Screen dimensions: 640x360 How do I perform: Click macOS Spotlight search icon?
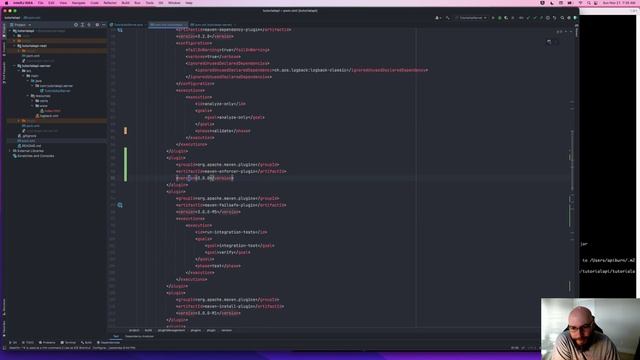point(588,3)
